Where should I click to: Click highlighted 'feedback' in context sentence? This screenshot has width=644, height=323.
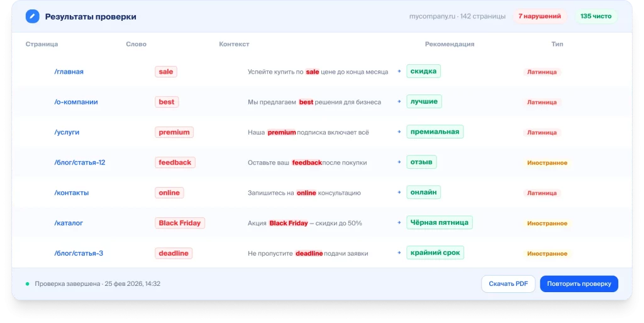click(307, 162)
